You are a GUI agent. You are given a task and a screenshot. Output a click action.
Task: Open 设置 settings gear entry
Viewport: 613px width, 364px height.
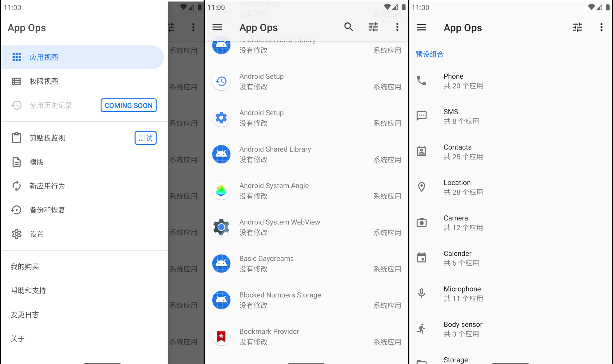(37, 234)
